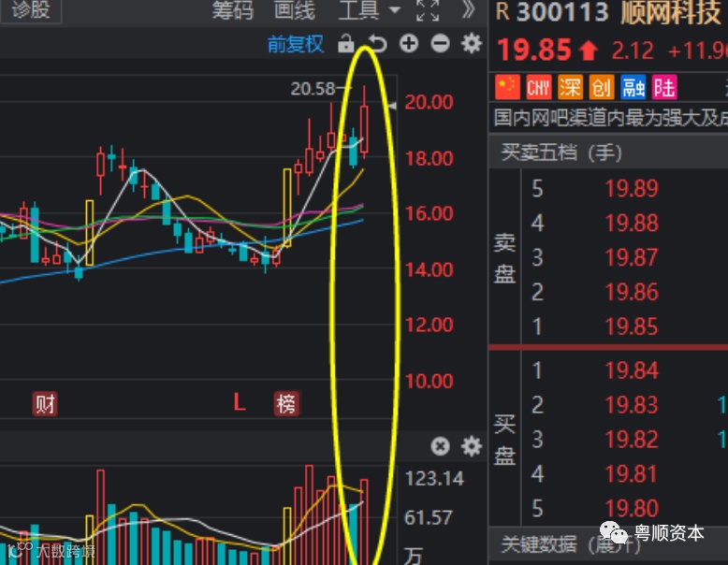This screenshot has width=728, height=565.
Task: Switch the 前复权 price adjustment mode
Action: pos(296,44)
